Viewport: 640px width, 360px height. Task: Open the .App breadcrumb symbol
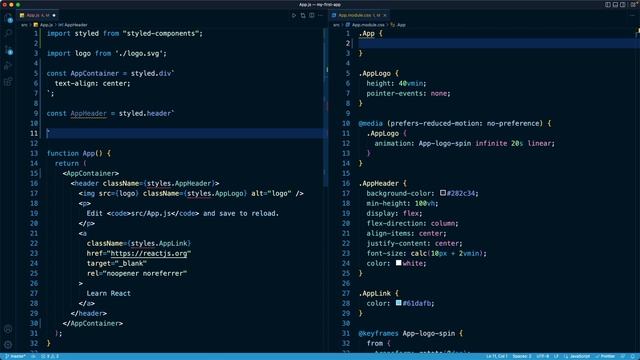click(x=398, y=25)
